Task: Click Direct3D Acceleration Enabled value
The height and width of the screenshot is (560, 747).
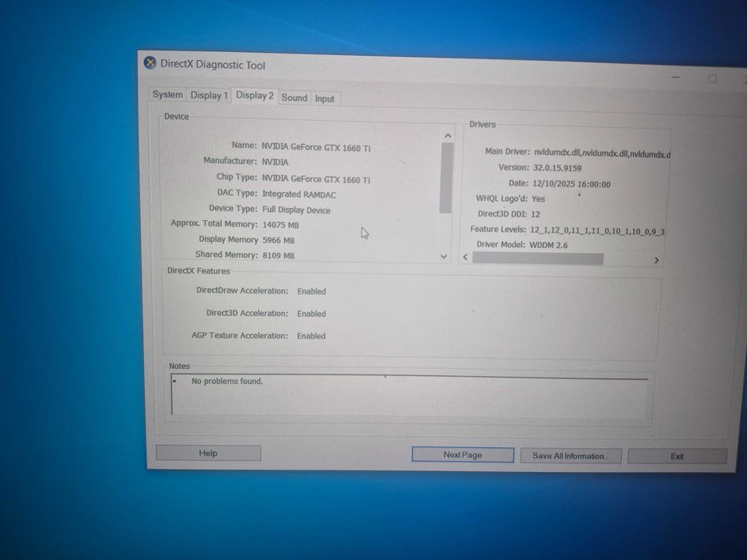Action: click(311, 314)
